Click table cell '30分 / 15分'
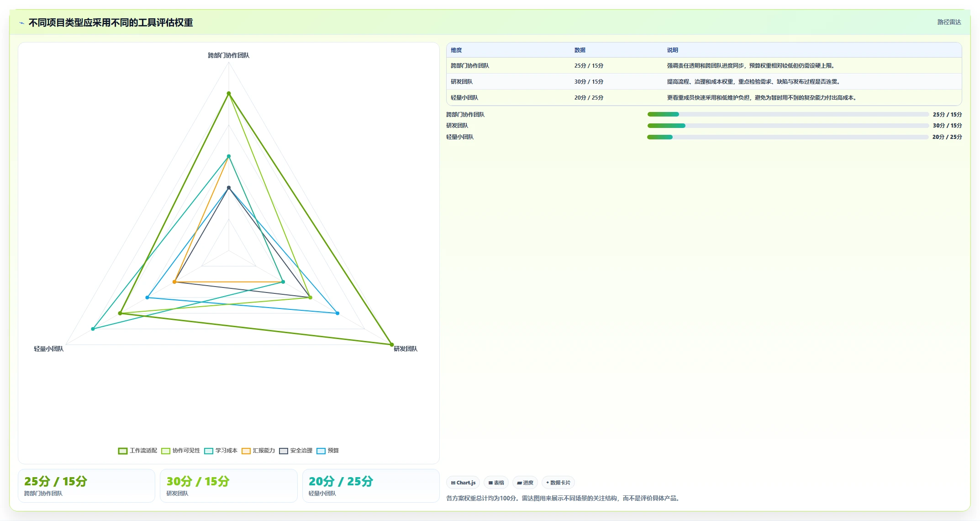980x521 pixels. point(589,82)
